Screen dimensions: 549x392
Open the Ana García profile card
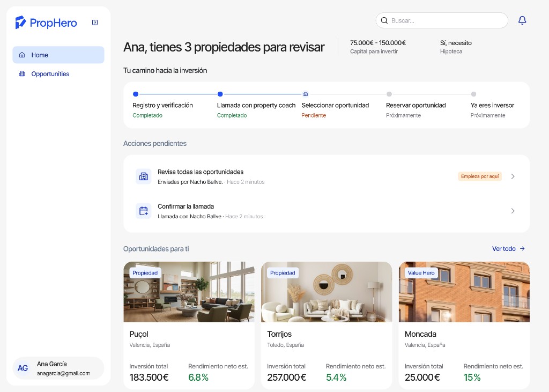tap(58, 368)
